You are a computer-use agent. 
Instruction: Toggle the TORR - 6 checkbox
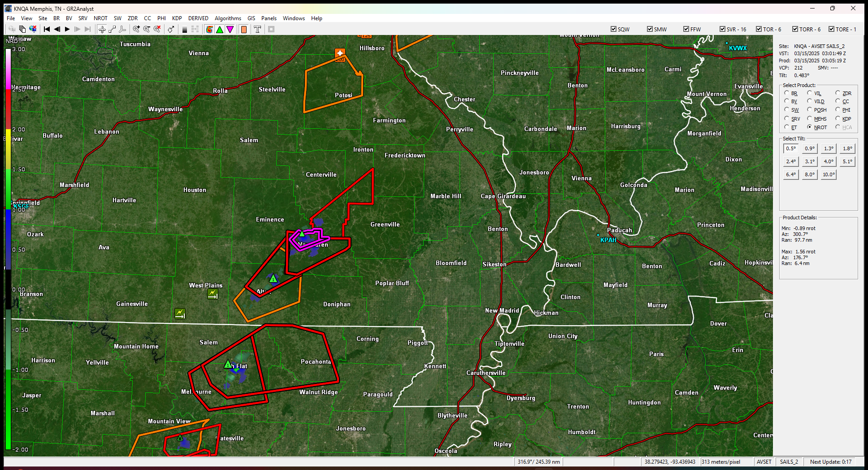tap(795, 29)
